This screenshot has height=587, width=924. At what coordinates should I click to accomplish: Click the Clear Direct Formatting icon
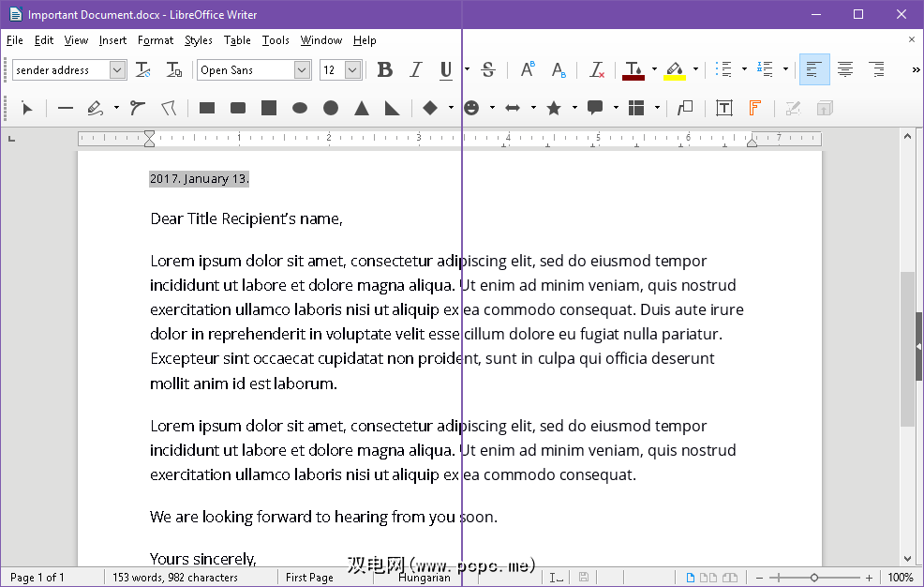point(597,70)
